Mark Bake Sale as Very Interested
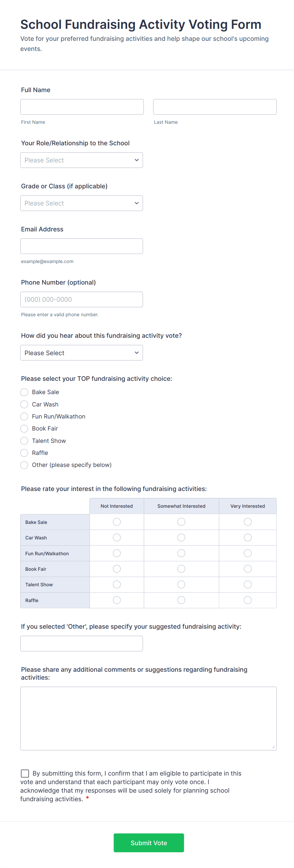Viewport: 294px width, 868px height. tap(248, 522)
